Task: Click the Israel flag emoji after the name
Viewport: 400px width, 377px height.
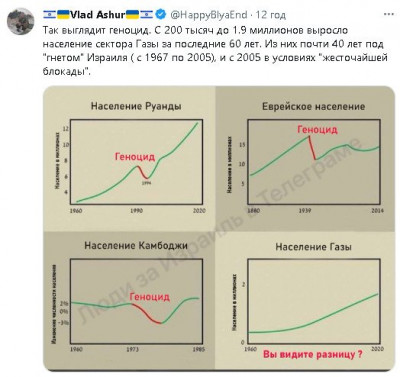Action: click(x=146, y=14)
